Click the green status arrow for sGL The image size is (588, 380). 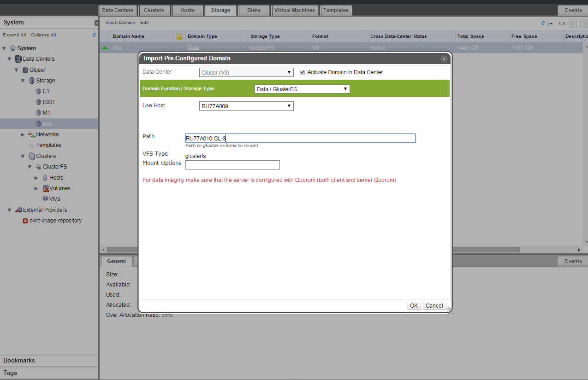pyautogui.click(x=105, y=48)
